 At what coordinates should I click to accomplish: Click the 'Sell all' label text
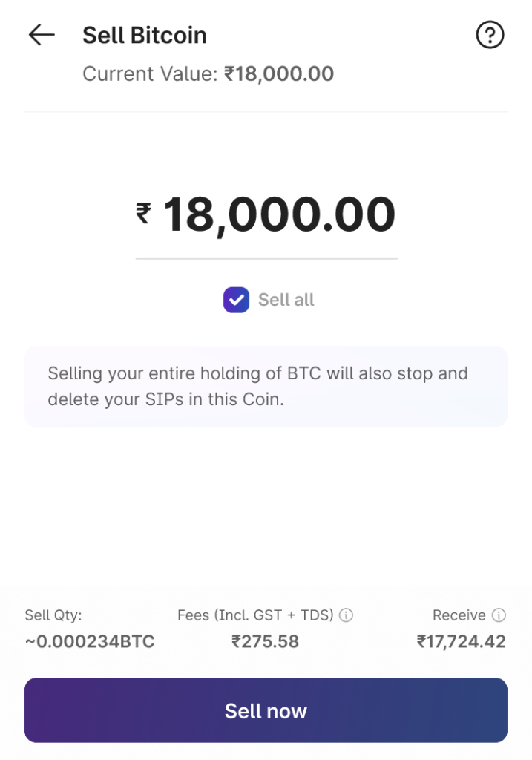tap(286, 300)
